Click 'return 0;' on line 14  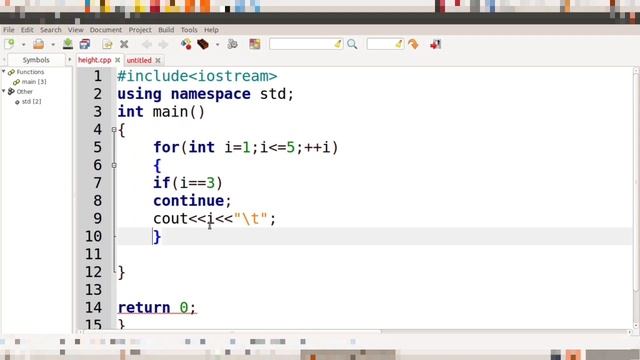click(x=157, y=307)
